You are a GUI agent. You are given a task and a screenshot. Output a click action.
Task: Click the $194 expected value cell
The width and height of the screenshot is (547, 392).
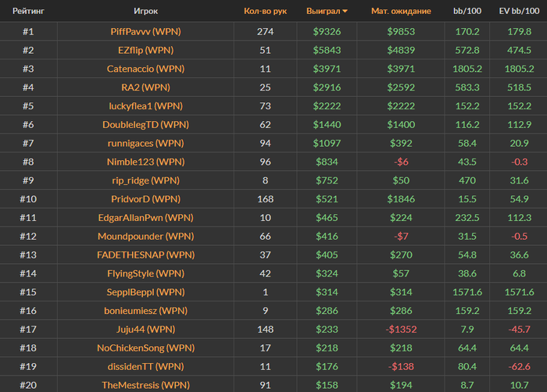pos(401,385)
